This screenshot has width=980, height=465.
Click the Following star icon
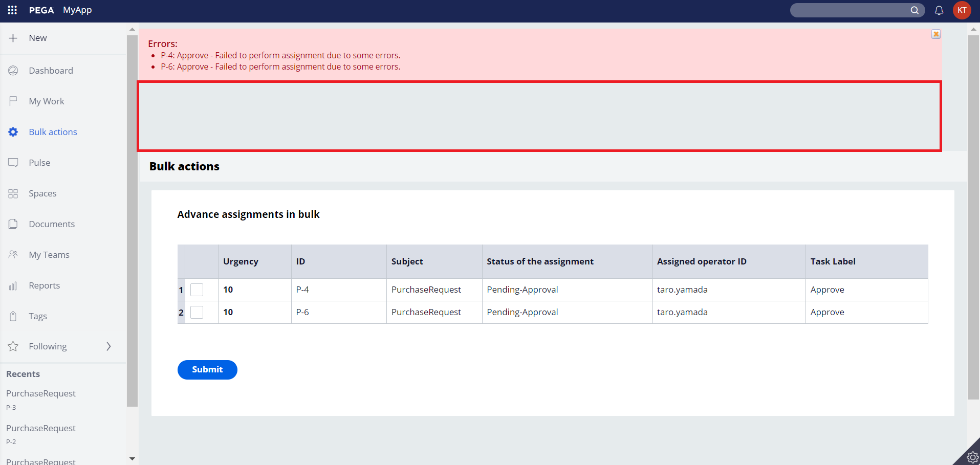pos(13,346)
